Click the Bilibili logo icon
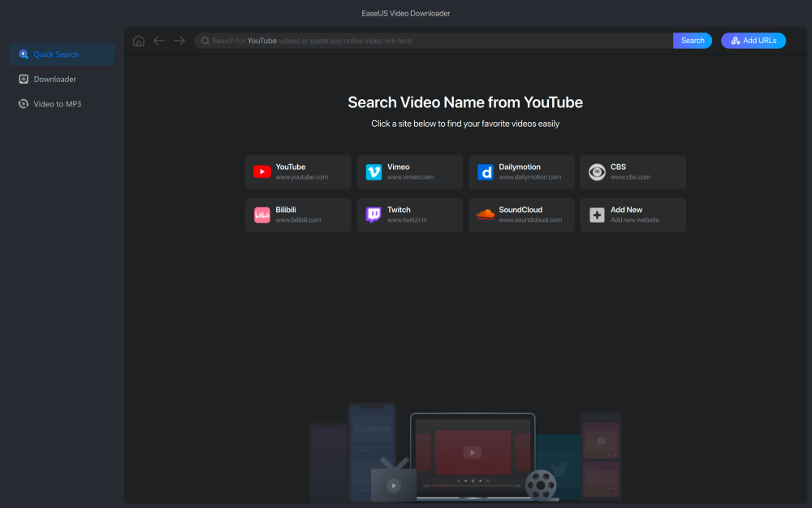Image resolution: width=812 pixels, height=508 pixels. click(x=262, y=215)
